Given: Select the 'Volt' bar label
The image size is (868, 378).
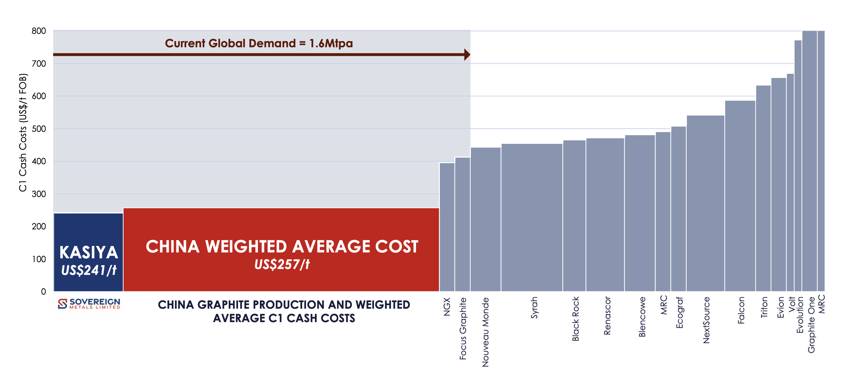Looking at the screenshot, I should click(792, 305).
